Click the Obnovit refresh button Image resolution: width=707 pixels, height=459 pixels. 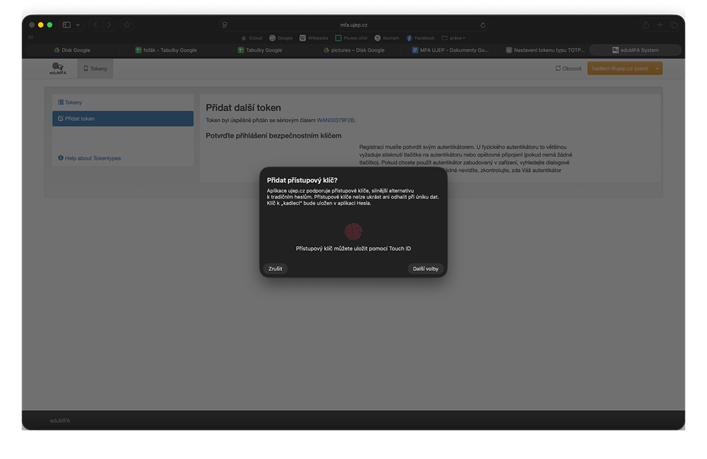[x=568, y=69]
